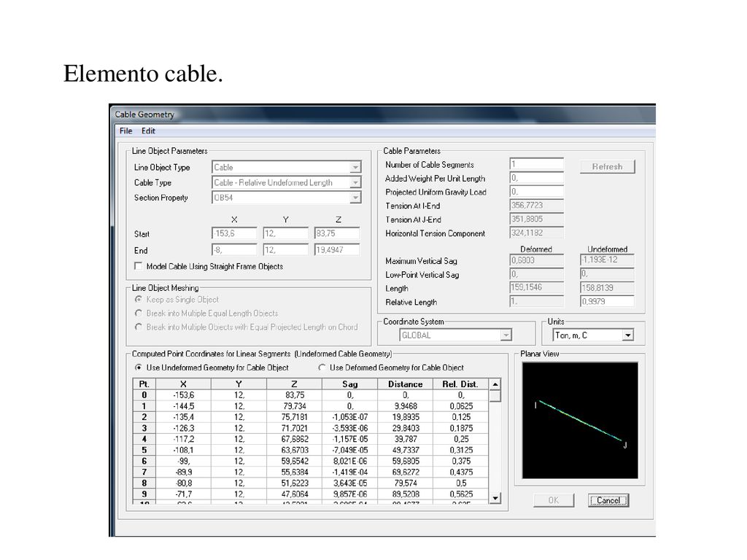Click the Start Y coordinate field
Screen dimensions: 747x560
click(286, 233)
